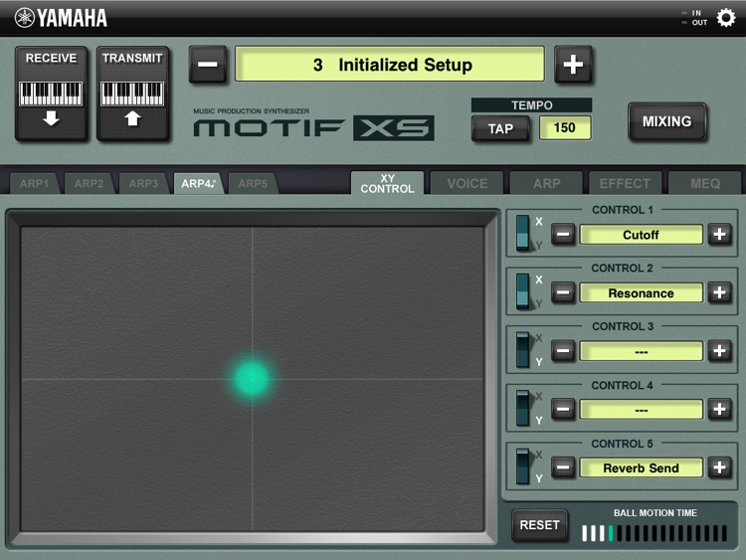Select the ARP1 tab
The height and width of the screenshot is (560, 746).
point(34,184)
